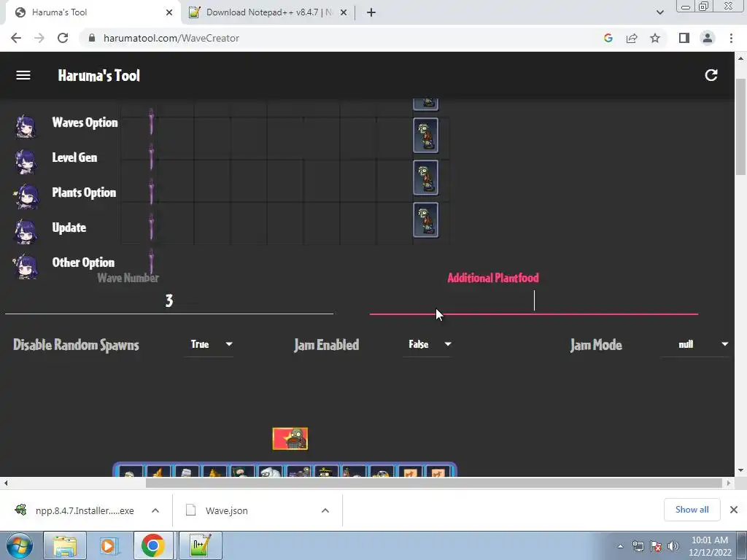Pick the sombrero zombie in the selector strip

[x=326, y=472]
